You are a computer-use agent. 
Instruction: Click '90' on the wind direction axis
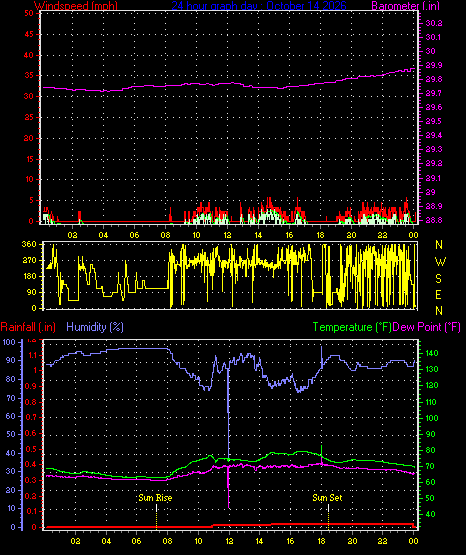pos(32,292)
